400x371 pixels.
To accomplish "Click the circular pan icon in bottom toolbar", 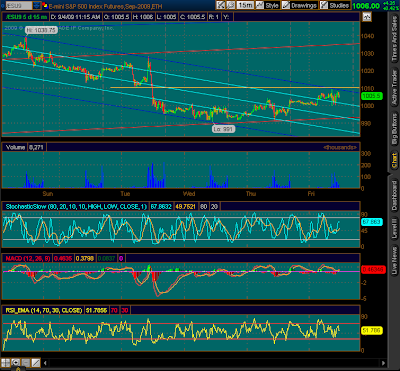I will tap(16, 363).
